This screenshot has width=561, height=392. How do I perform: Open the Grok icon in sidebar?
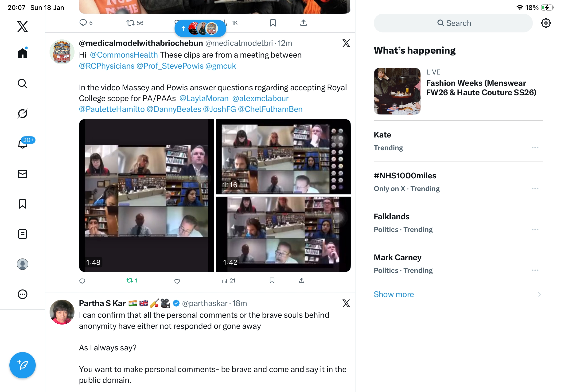click(23, 114)
